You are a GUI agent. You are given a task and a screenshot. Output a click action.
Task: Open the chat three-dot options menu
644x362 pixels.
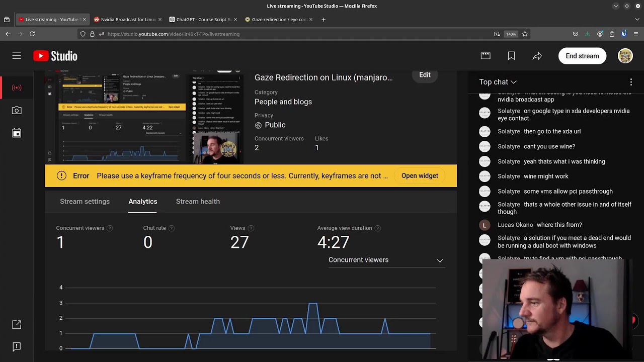coord(631,82)
